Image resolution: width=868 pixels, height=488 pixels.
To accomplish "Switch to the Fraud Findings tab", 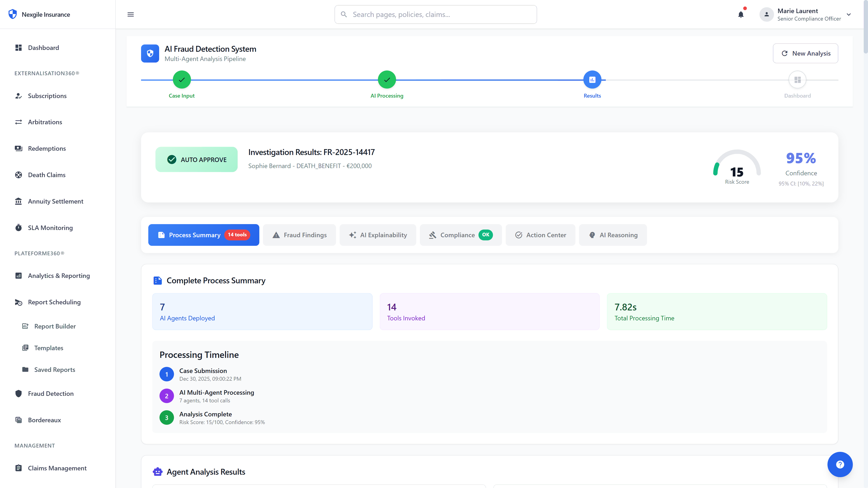I will tap(299, 235).
